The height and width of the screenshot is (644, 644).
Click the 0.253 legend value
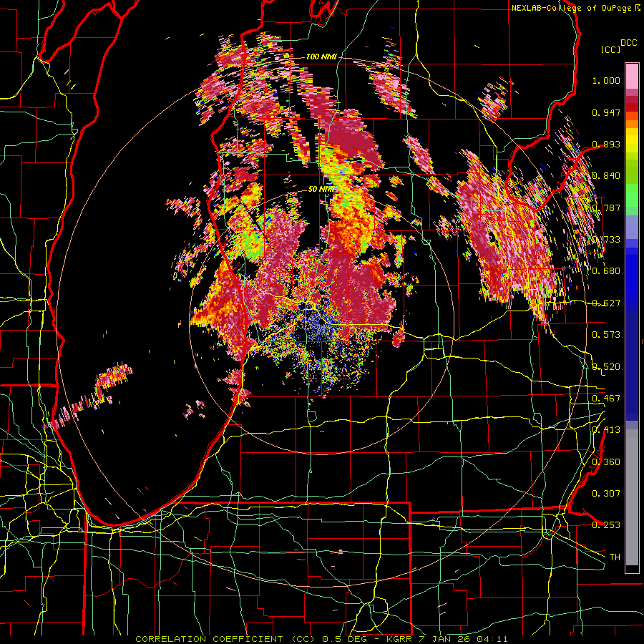point(606,525)
